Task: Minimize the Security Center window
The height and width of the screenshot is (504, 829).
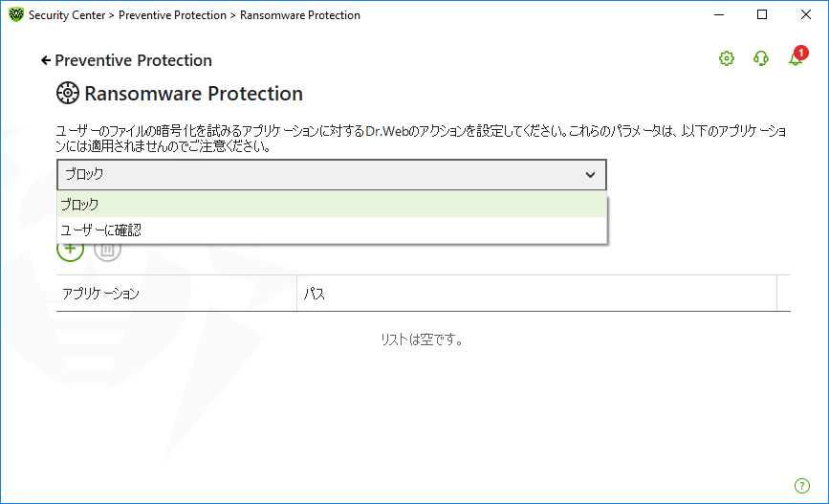Action: [x=719, y=14]
